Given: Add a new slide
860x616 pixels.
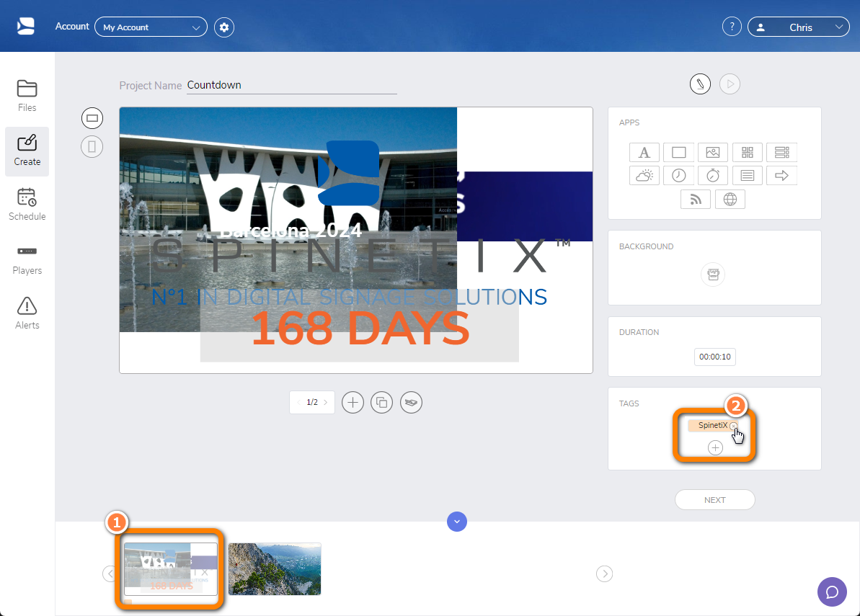Looking at the screenshot, I should (x=353, y=402).
